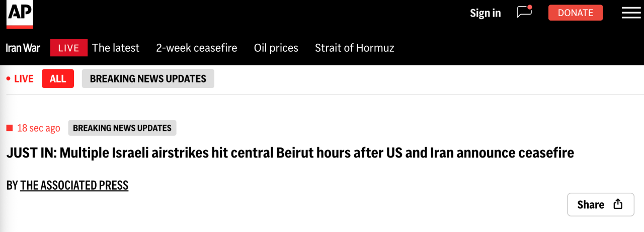
Task: Open the Beirut airstrikes headline
Action: (290, 153)
